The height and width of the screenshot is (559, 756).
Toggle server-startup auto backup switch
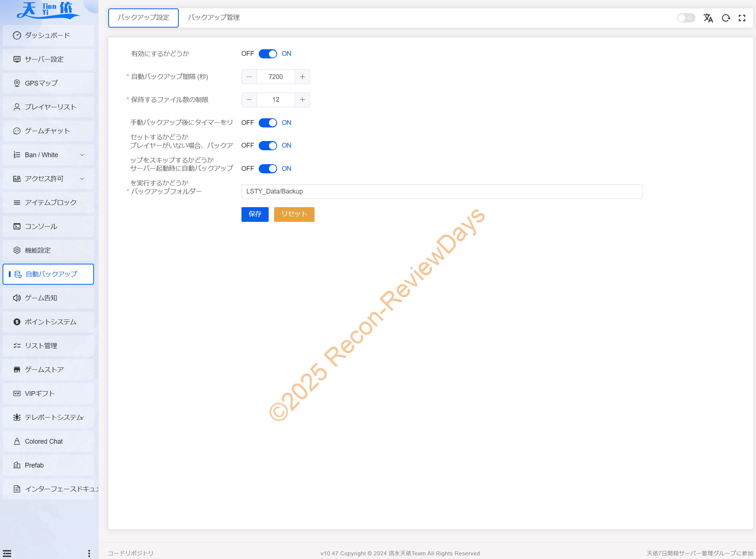(268, 169)
